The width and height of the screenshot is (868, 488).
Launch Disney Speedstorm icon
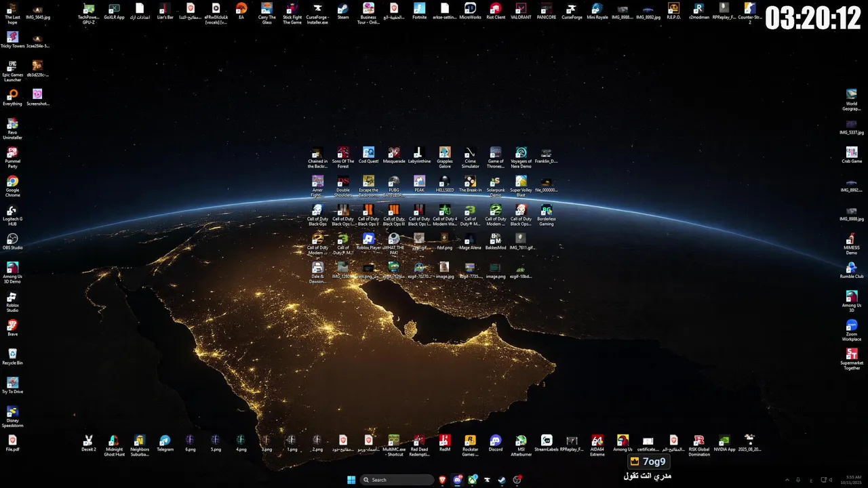[12, 415]
